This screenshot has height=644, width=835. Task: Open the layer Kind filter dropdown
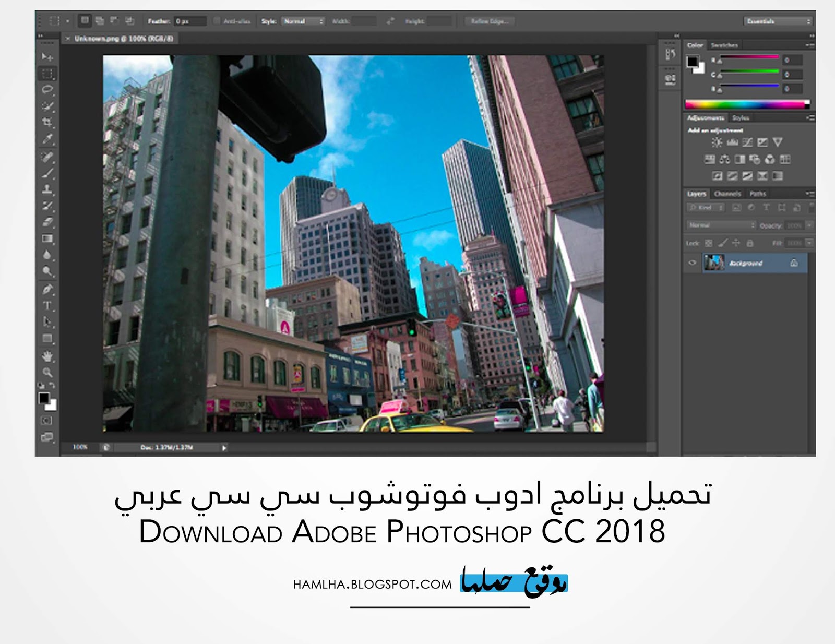(x=705, y=208)
